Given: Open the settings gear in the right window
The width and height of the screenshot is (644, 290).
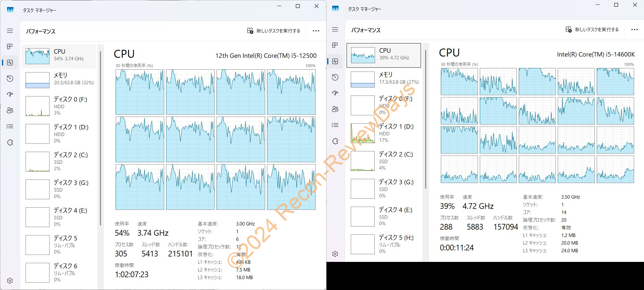Looking at the screenshot, I should coord(335,254).
